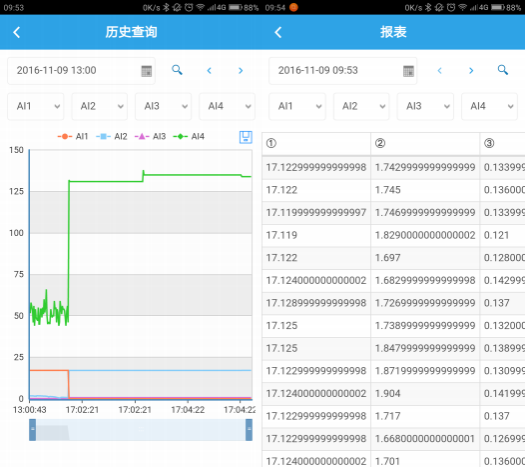Open calendar picker for 2016-11-09 09:53

[408, 71]
